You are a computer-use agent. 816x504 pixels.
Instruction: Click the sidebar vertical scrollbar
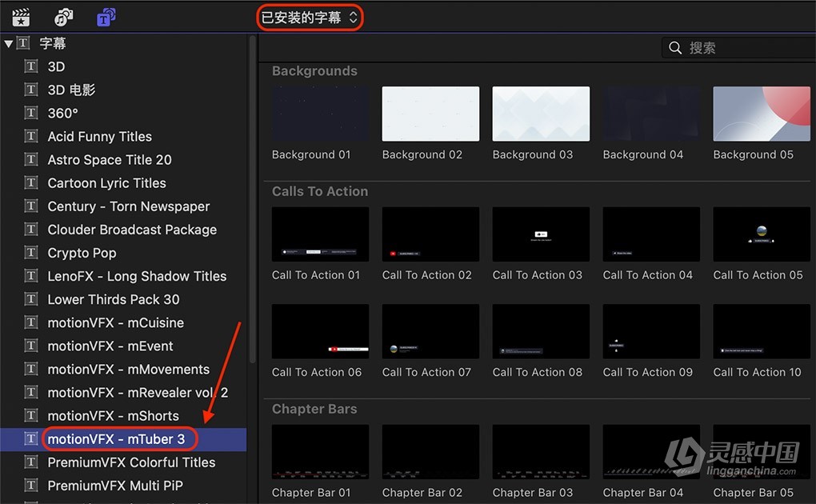pyautogui.click(x=252, y=201)
